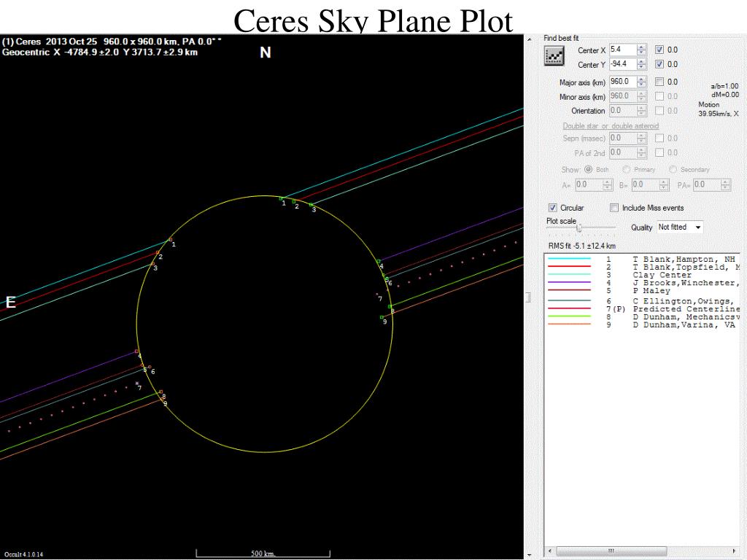Screen dimensions: 747x560
Task: Click the green legend line for observer 8
Action: (x=569, y=316)
